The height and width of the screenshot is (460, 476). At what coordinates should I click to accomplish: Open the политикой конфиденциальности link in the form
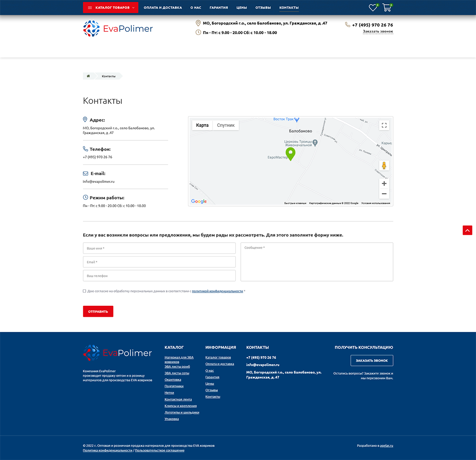[x=217, y=291]
